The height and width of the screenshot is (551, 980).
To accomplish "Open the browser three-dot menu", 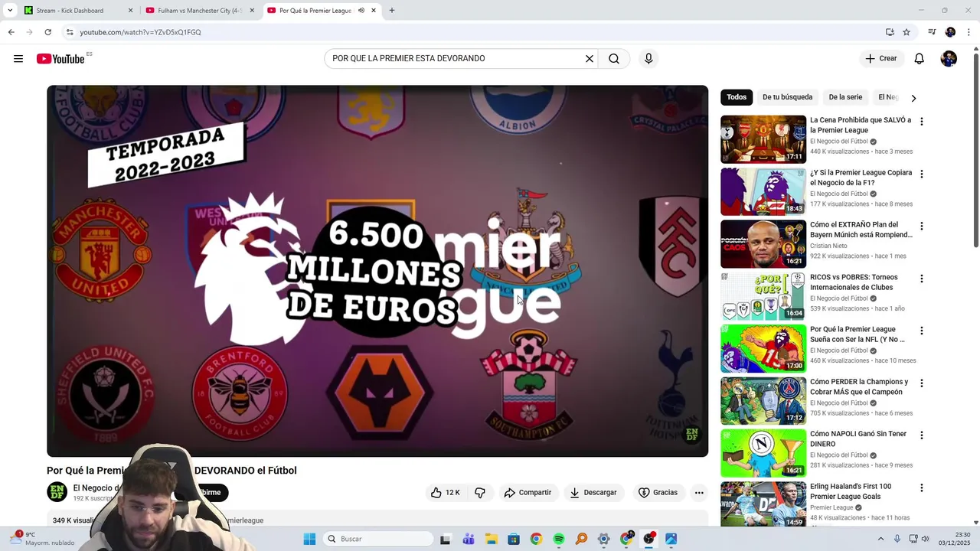I will (x=969, y=32).
